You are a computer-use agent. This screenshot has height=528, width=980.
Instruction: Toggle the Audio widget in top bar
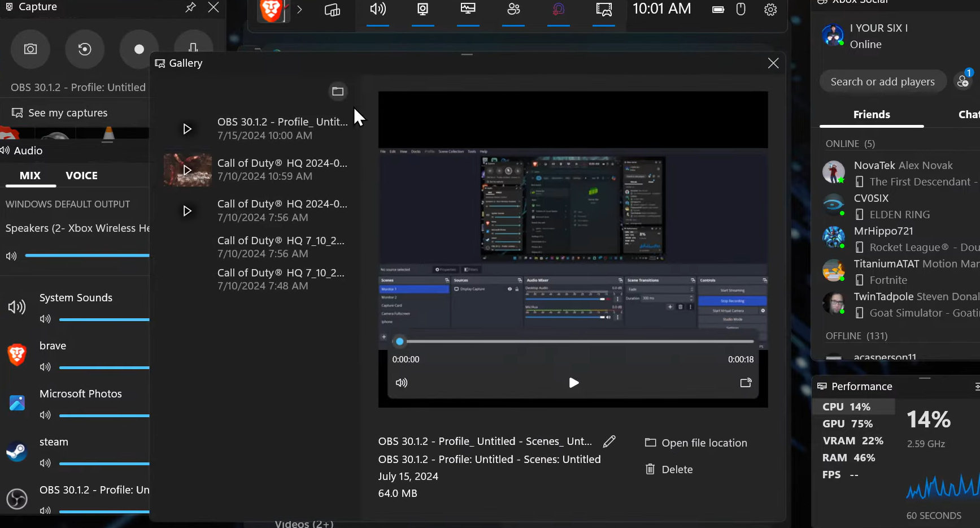pyautogui.click(x=378, y=10)
